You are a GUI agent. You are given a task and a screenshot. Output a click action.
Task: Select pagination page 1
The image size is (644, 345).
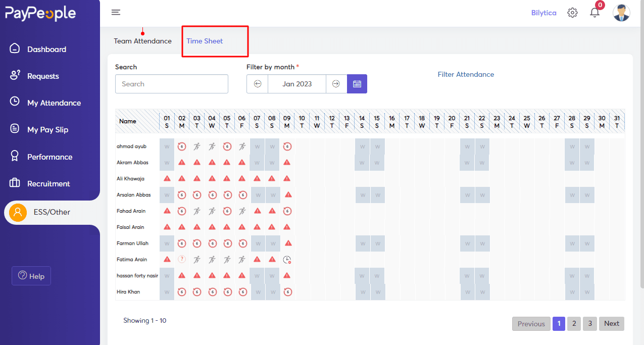pos(559,324)
